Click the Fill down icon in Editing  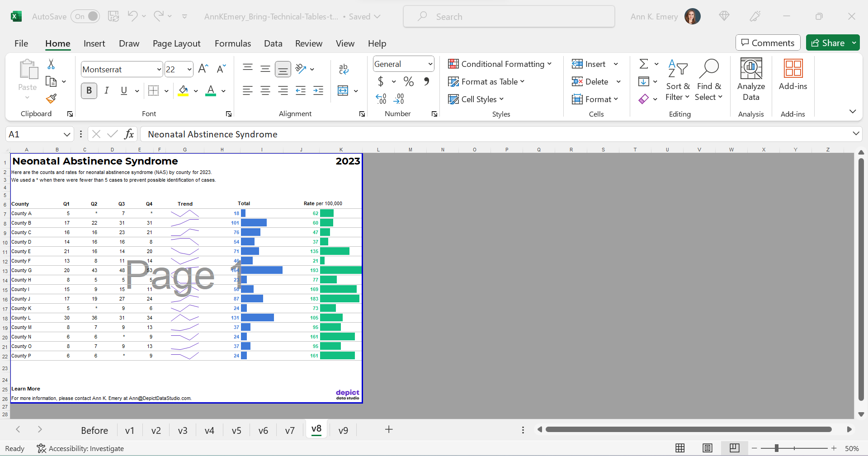(x=643, y=81)
